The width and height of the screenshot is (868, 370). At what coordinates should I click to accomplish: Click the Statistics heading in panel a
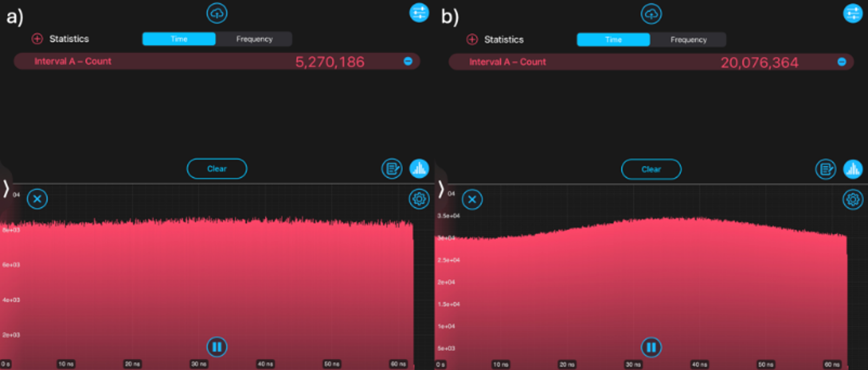pyautogui.click(x=69, y=39)
